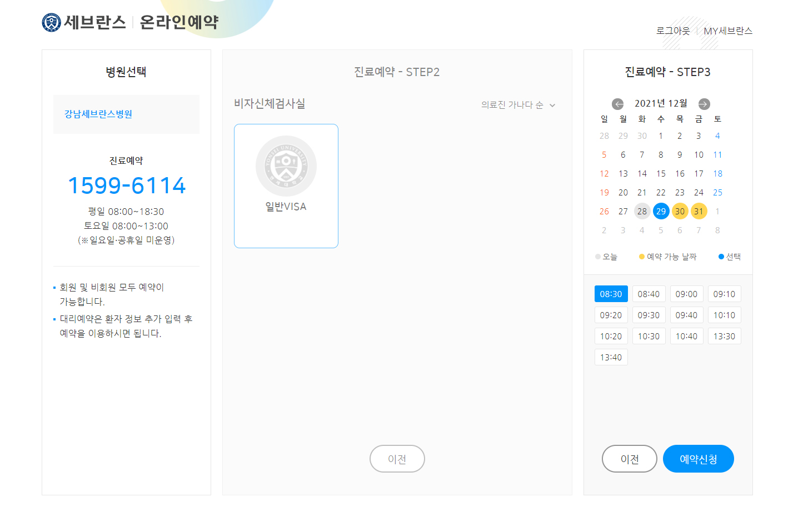The width and height of the screenshot is (788, 532).
Task: Click the 온라인예약 header title
Action: tap(179, 22)
